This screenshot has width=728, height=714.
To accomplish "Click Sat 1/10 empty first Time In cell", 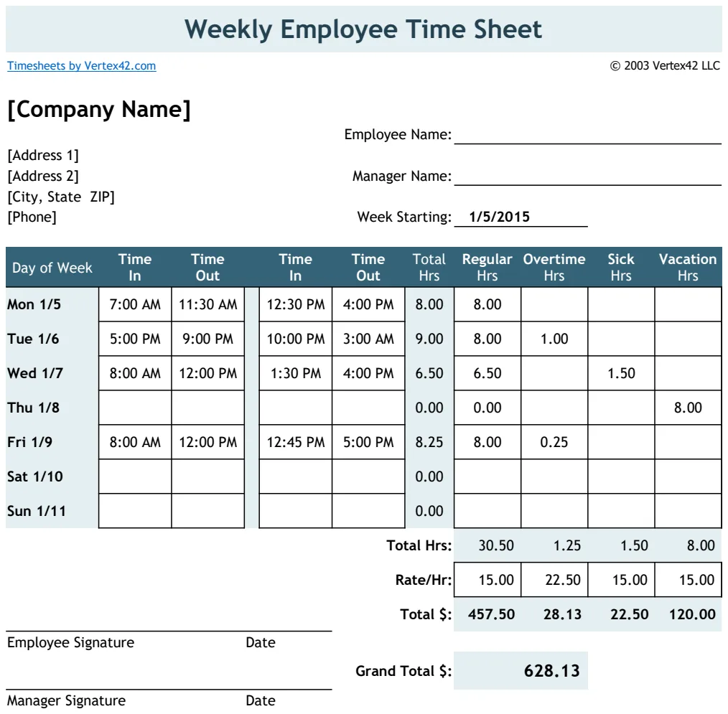I will 135,476.
